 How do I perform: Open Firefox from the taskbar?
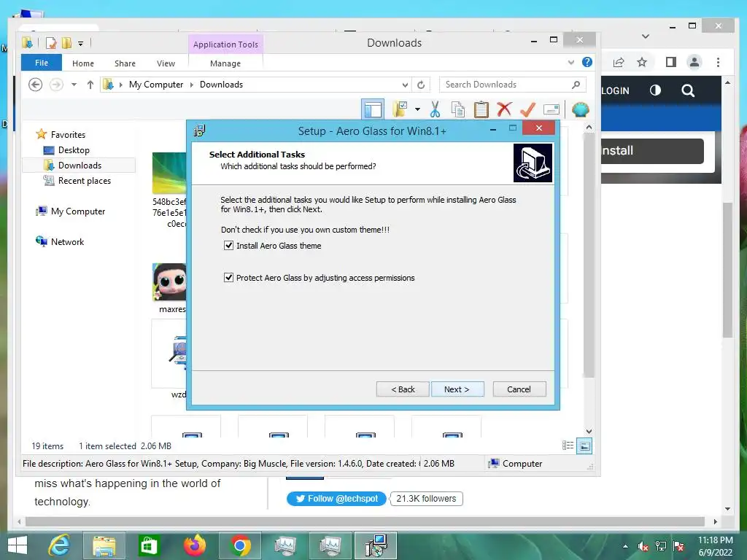(196, 545)
